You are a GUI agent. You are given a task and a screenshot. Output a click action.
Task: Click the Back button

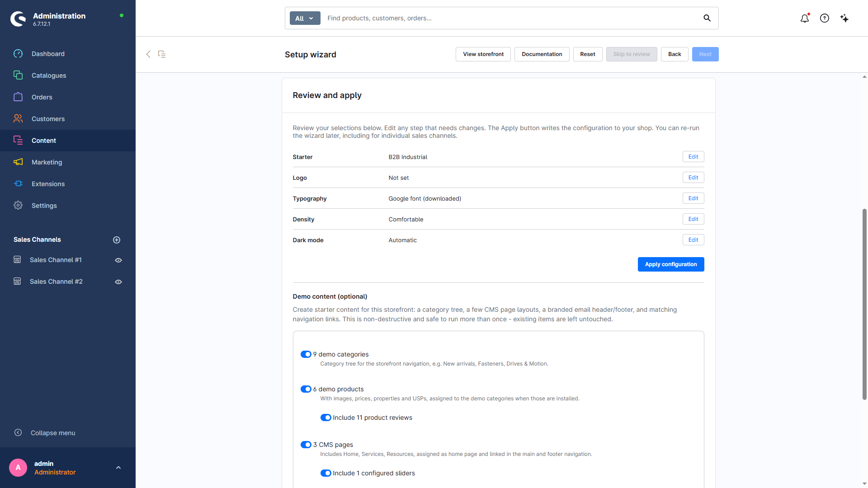click(x=675, y=54)
